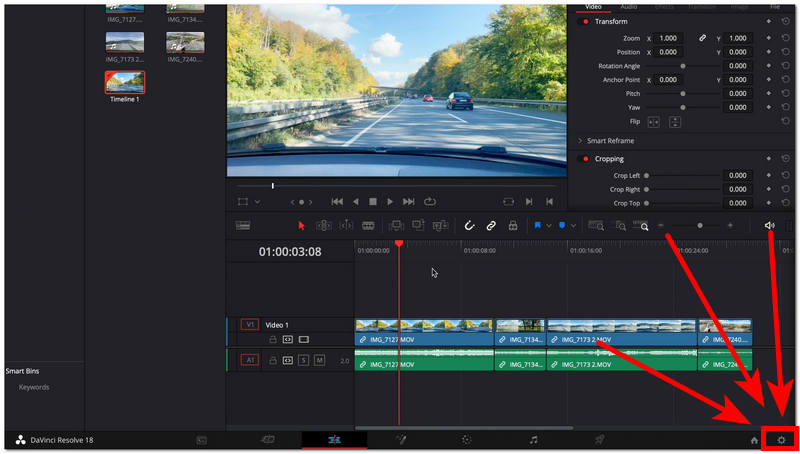Screen dimensions: 800x454
Task: Mute audio with speaker icon
Action: (x=769, y=225)
